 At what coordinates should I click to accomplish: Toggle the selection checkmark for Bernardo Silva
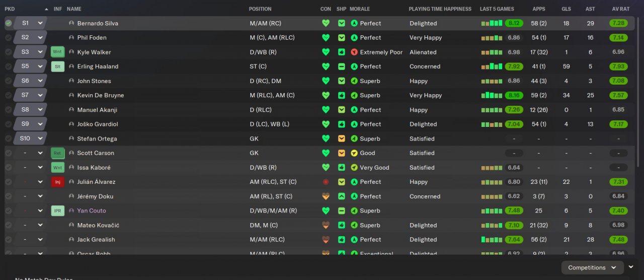(x=9, y=23)
